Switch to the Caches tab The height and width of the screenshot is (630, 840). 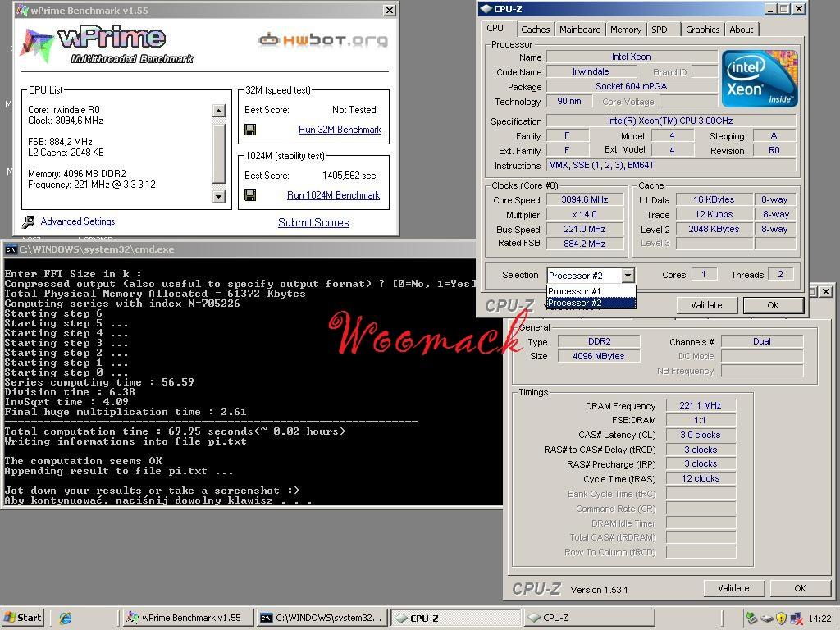535,30
